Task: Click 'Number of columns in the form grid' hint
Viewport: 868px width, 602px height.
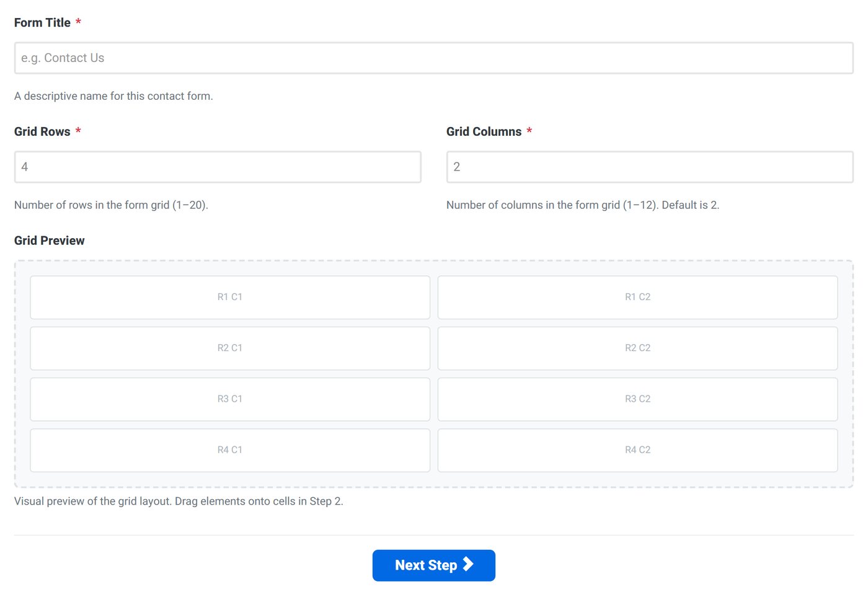Action: 583,205
